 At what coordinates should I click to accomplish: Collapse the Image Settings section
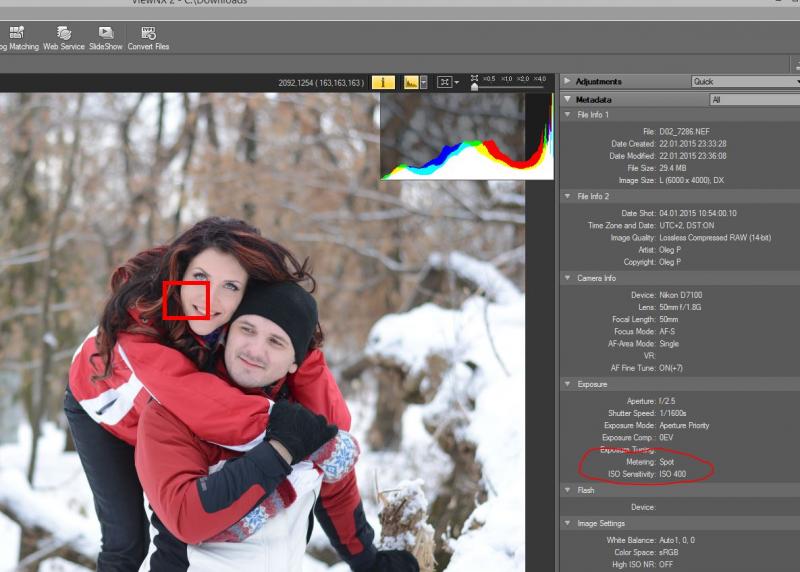coord(567,524)
